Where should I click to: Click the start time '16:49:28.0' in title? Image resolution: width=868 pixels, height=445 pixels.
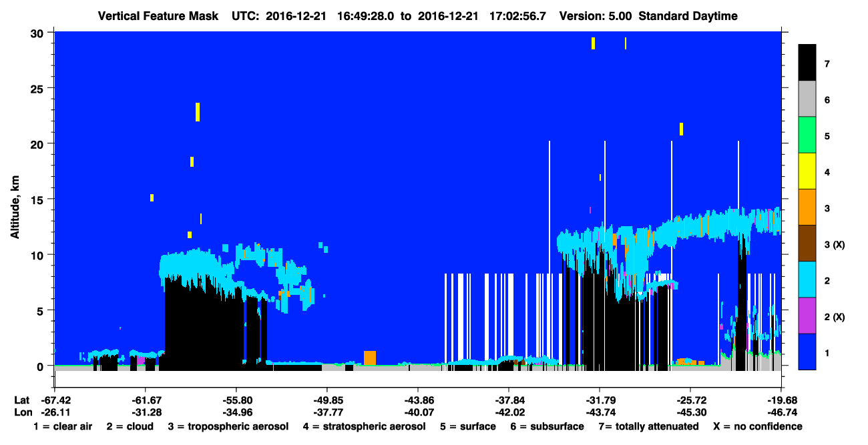[x=364, y=16]
